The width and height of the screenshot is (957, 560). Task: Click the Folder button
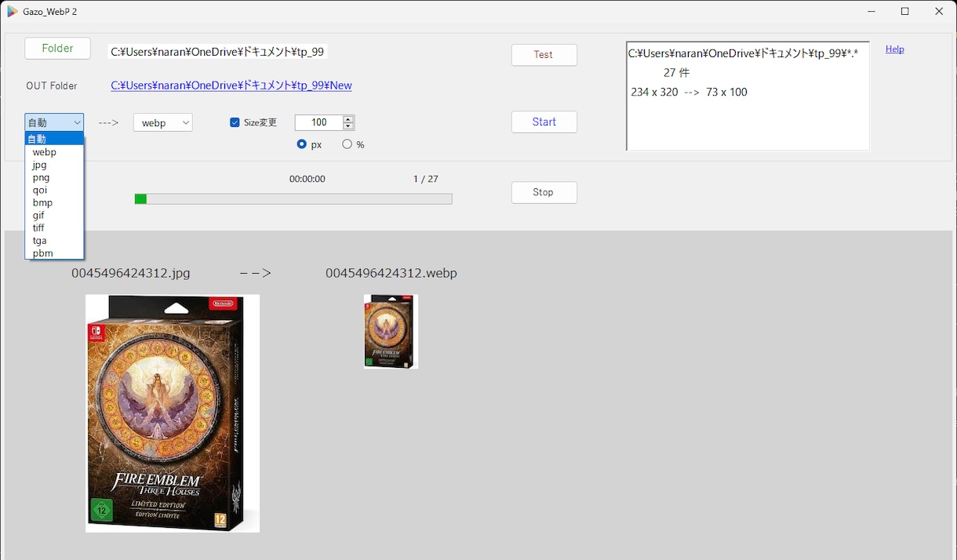tap(58, 49)
